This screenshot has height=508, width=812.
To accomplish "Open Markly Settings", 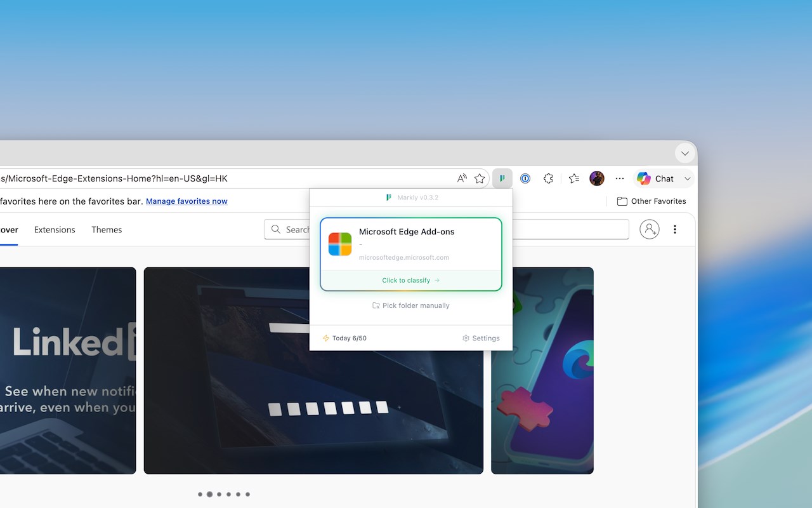I will [x=481, y=338].
